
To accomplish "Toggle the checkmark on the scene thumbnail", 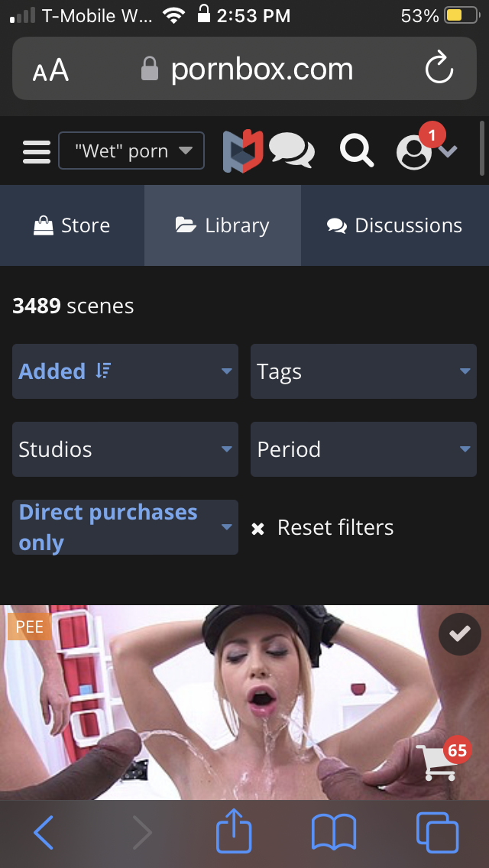I will (459, 634).
